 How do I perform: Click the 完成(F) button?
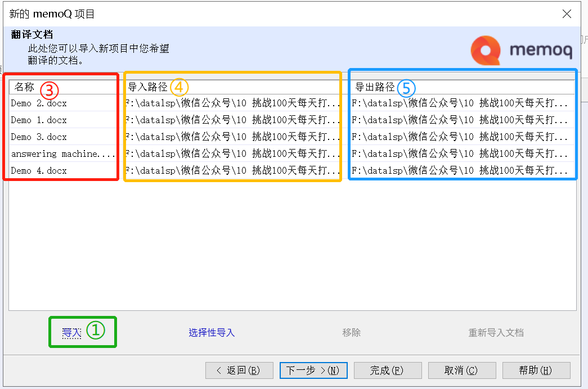point(388,370)
